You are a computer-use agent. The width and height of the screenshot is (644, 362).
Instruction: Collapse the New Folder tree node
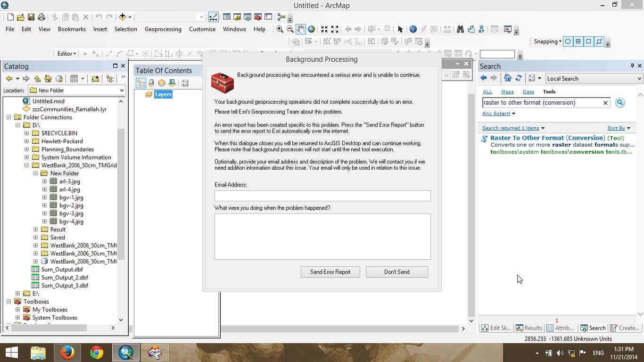click(x=35, y=173)
